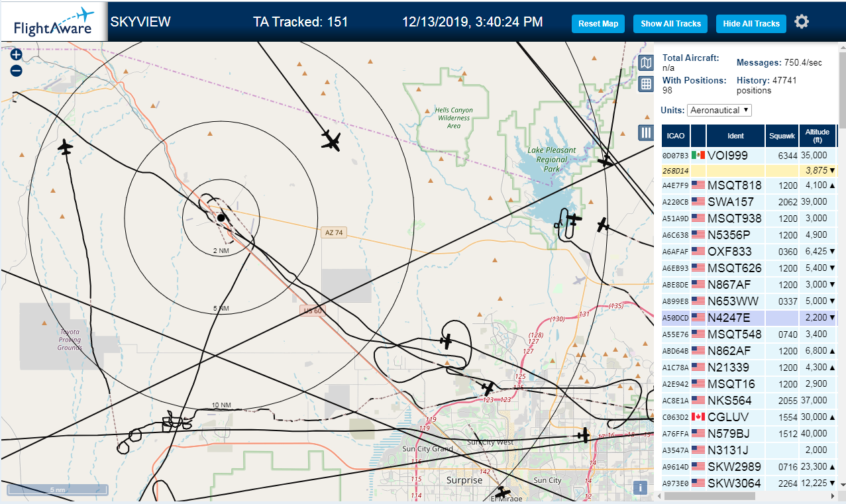Select the MSQT626 aircraft row
The width and height of the screenshot is (846, 504).
tap(749, 268)
